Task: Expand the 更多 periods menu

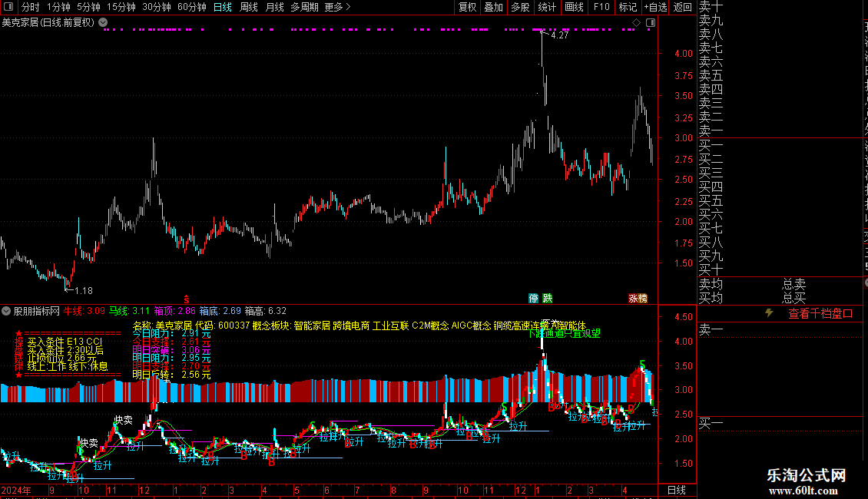Action: pyautogui.click(x=338, y=7)
